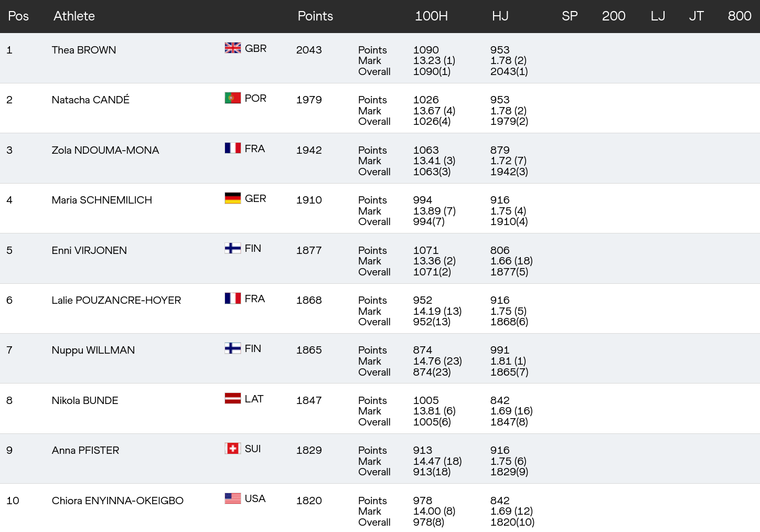Sort by the Points column header
This screenshot has width=760, height=532.
tap(315, 16)
